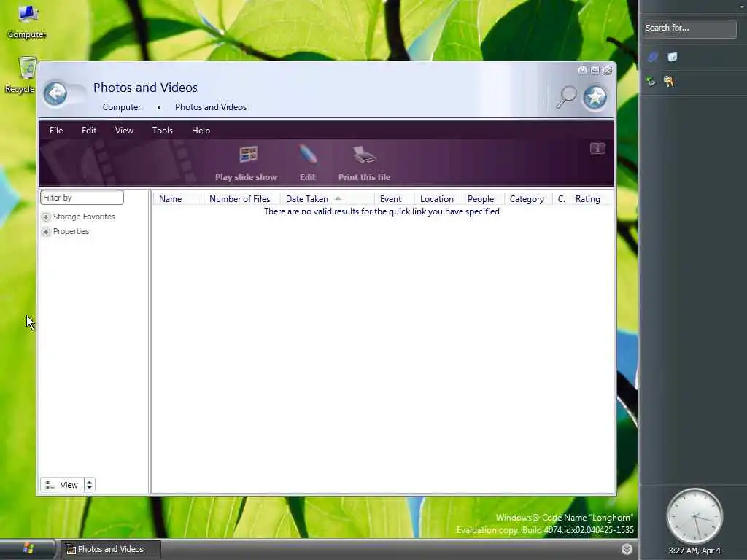Click the View button at bottom left
Screen dimensions: 747x560
[62, 485]
